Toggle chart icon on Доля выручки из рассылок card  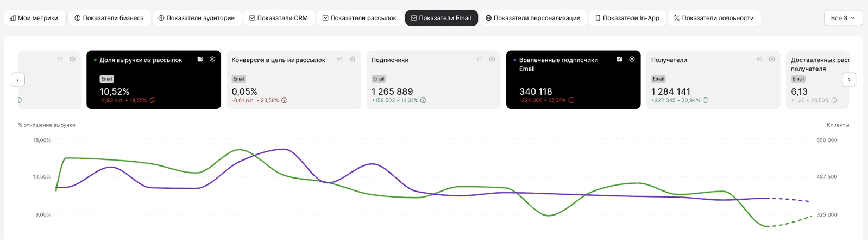coord(200,59)
